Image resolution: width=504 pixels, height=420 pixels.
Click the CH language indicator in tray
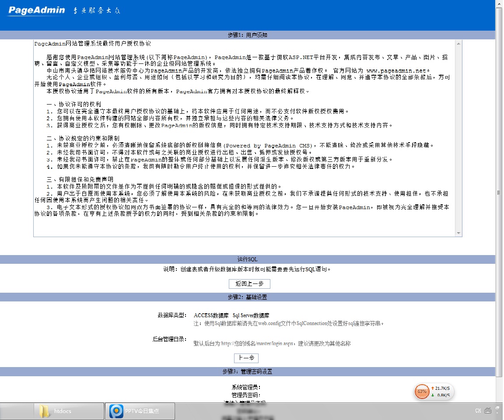478,411
